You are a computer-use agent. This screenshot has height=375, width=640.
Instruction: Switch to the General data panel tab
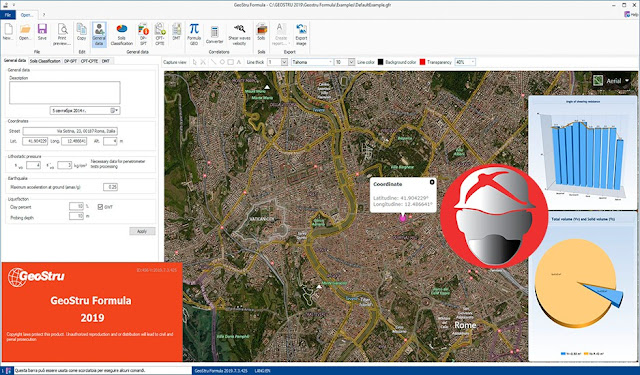(x=15, y=60)
